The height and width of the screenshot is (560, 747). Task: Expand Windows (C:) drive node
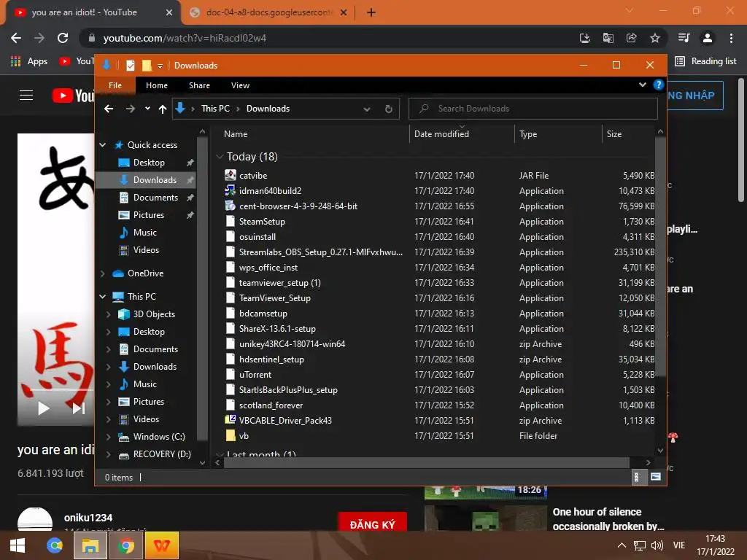(108, 437)
